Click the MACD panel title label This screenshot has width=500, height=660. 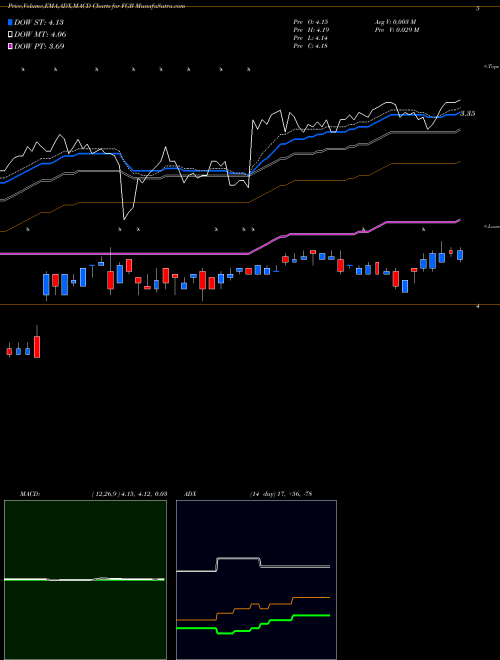pyautogui.click(x=30, y=494)
